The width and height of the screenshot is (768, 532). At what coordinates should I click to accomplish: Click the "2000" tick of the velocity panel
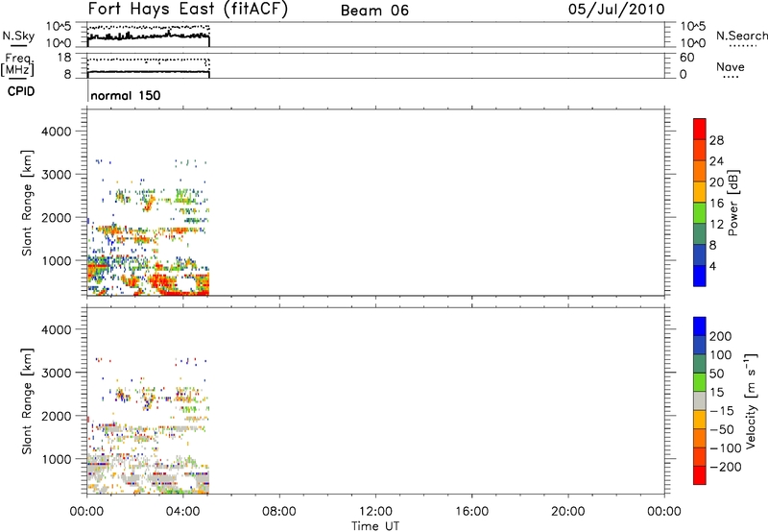pos(57,417)
